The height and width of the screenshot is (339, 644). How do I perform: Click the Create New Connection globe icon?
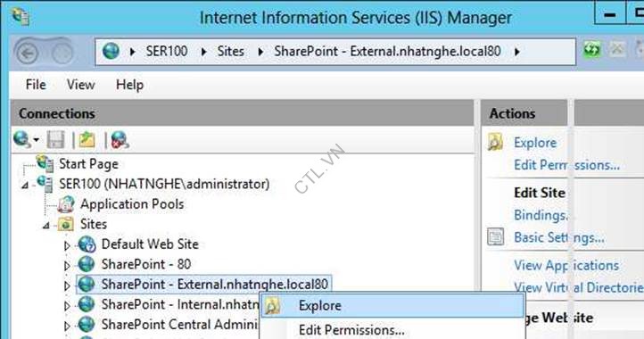coord(21,140)
